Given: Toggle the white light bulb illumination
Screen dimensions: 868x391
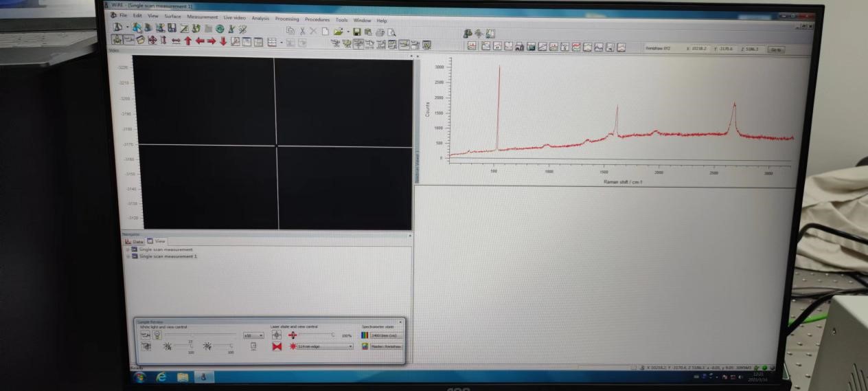Looking at the screenshot, I should pos(157,335).
